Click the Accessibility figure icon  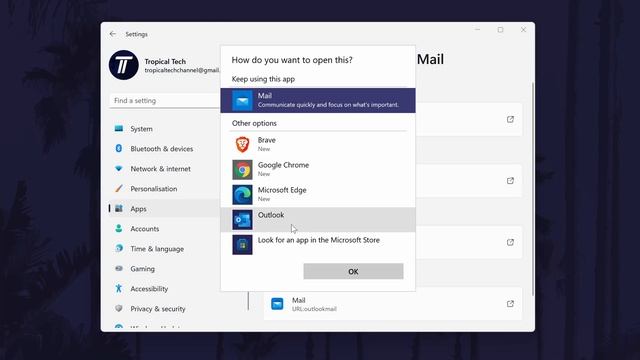pyautogui.click(x=119, y=288)
